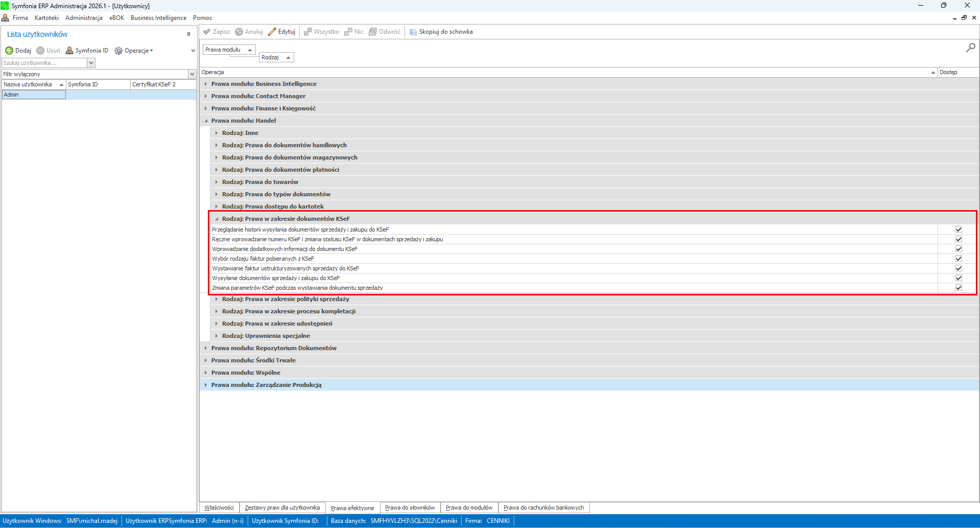
Task: Open the Filtr wyłączony dropdown
Action: (192, 74)
